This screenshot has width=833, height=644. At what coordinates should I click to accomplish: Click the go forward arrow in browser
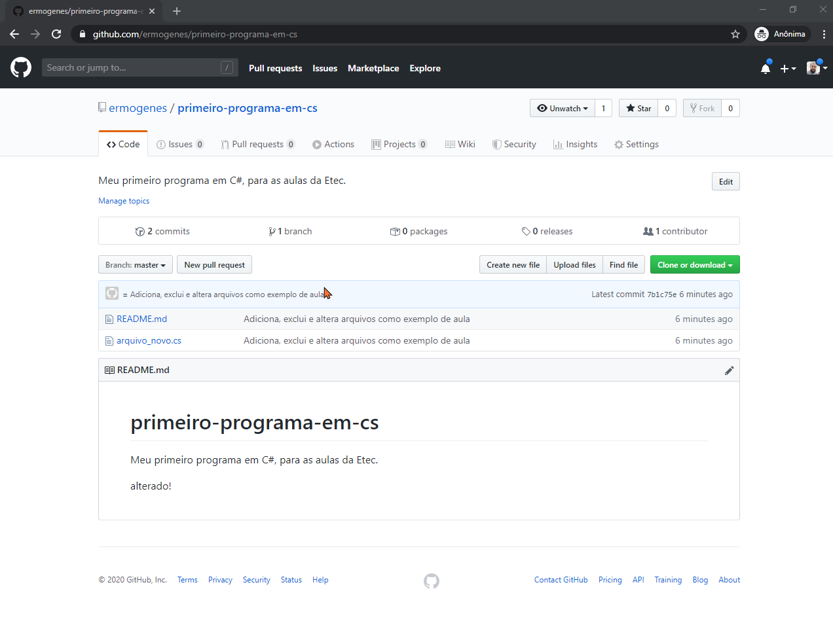click(x=35, y=34)
